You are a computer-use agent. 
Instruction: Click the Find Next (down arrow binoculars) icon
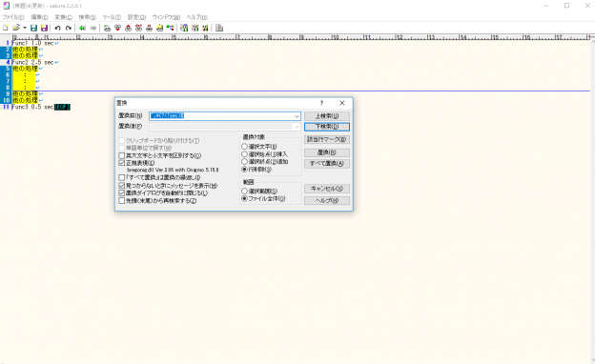117,28
